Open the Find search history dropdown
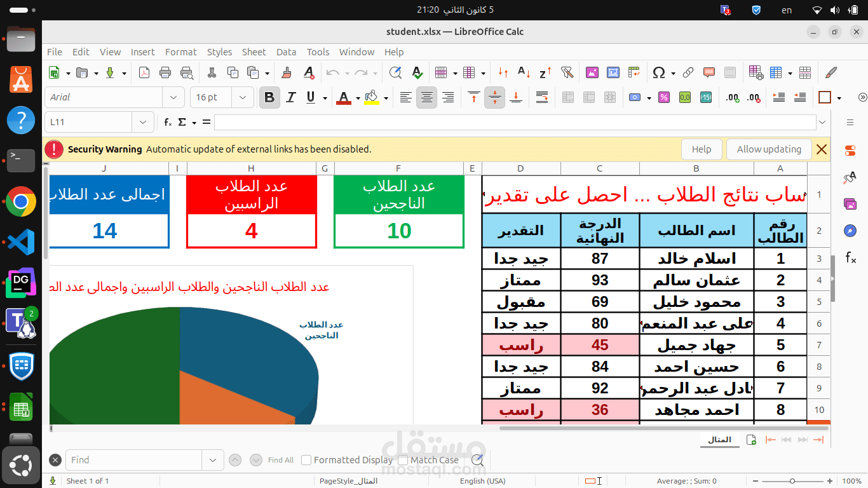This screenshot has height=488, width=868. (x=212, y=460)
